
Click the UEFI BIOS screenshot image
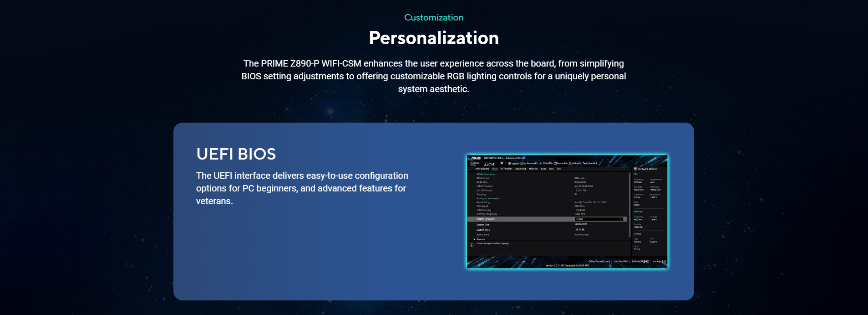pyautogui.click(x=567, y=212)
